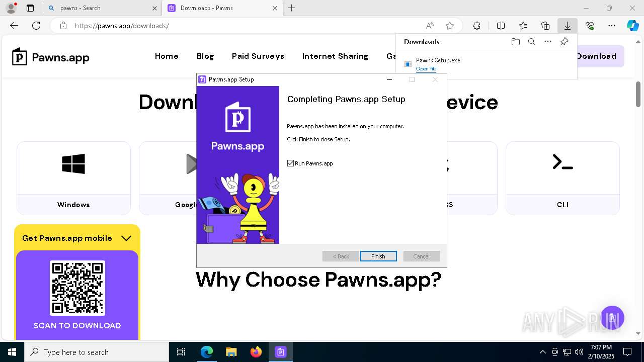Refresh the current page
Screen dimensions: 644x362
pos(36,26)
